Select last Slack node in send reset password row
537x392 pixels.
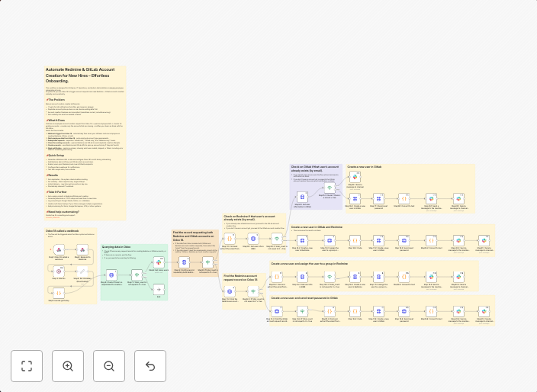pos(484,312)
